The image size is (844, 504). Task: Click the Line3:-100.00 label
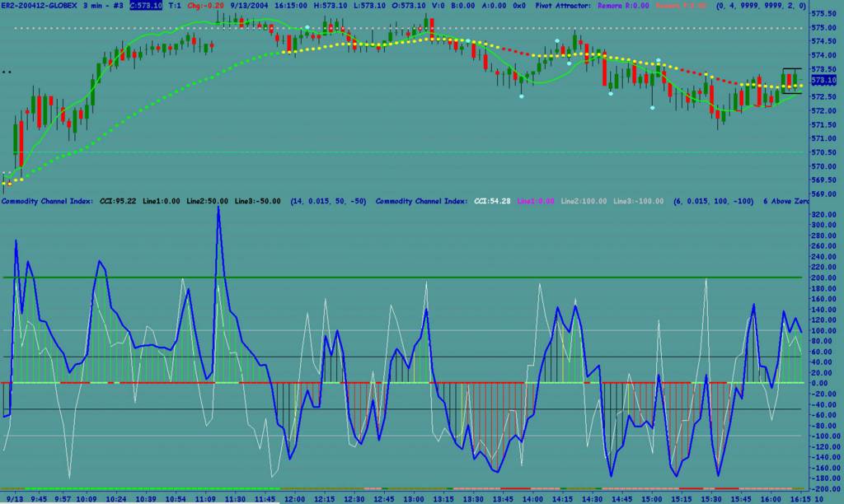click(638, 201)
